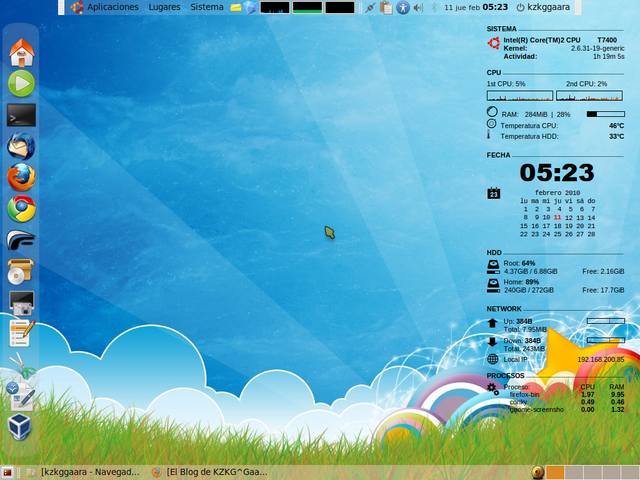Launch Google Chrome from the dock
640x480 pixels.
[21, 209]
